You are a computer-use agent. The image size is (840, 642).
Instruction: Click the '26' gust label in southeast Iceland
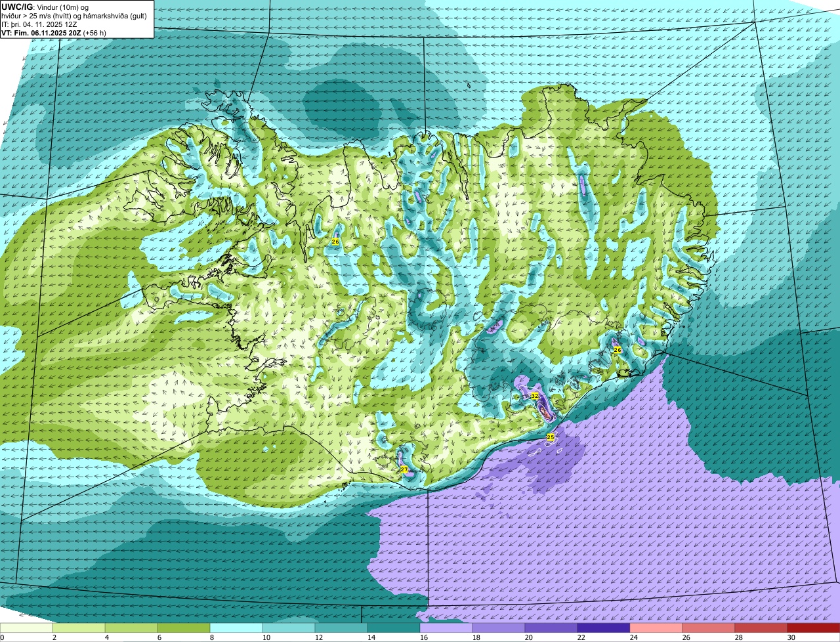pyautogui.click(x=617, y=351)
